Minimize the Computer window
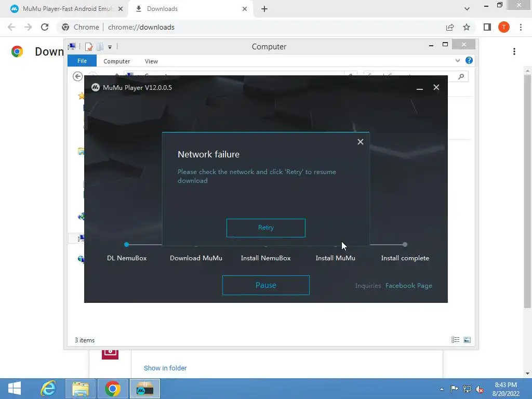Image resolution: width=532 pixels, height=399 pixels. coord(431,45)
